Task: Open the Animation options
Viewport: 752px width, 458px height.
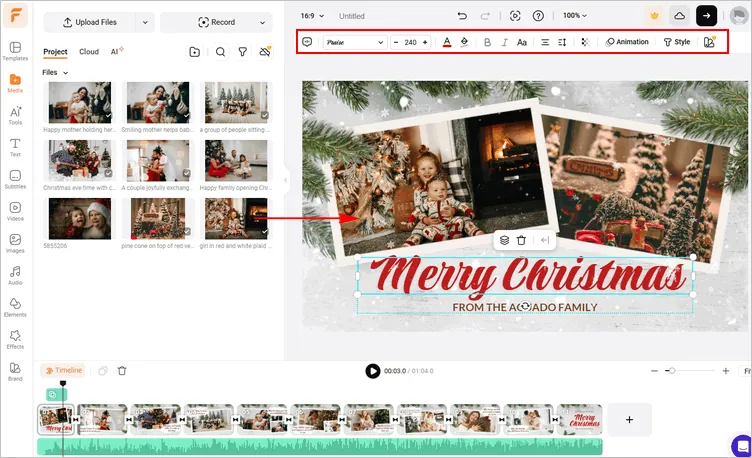Action: (627, 42)
